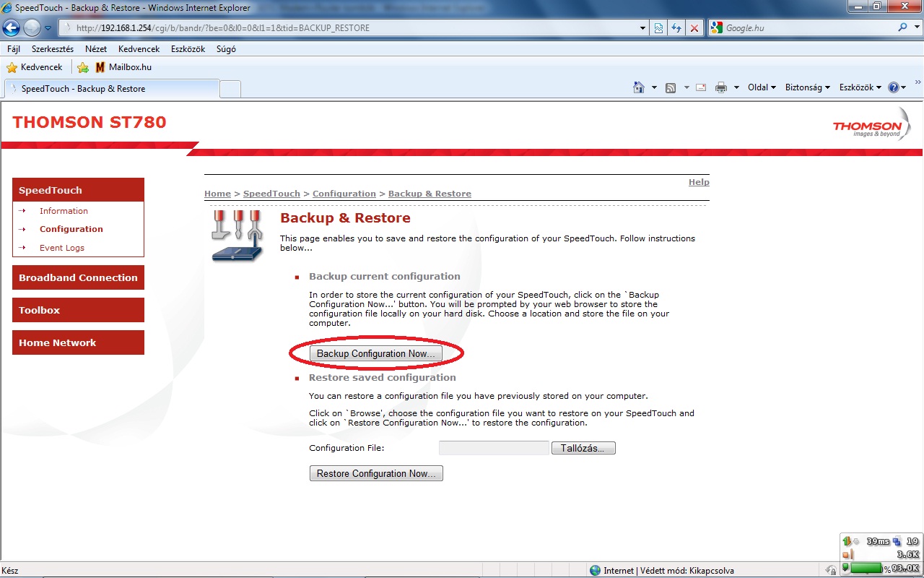Open the Szerkesztés menu

pos(53,49)
